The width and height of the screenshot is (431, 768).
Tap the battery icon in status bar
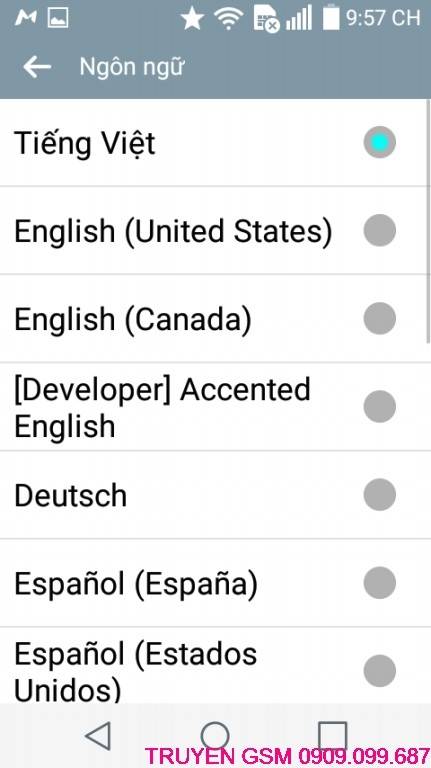tap(331, 18)
